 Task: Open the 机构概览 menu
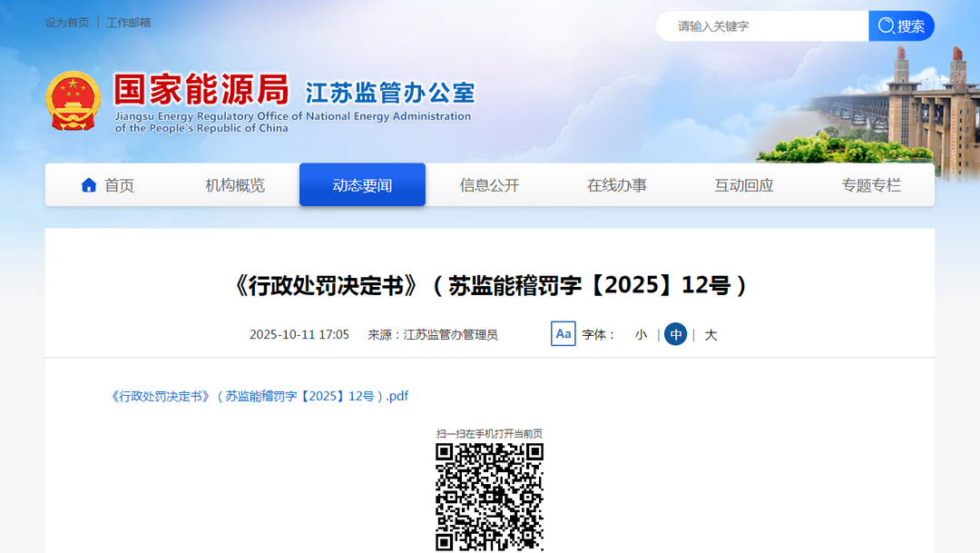click(235, 185)
